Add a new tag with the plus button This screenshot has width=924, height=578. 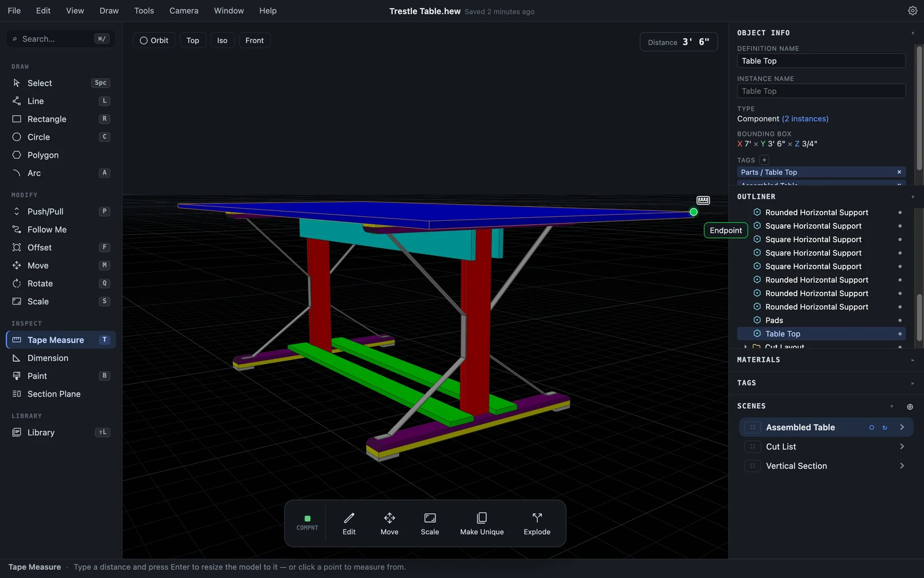point(764,160)
